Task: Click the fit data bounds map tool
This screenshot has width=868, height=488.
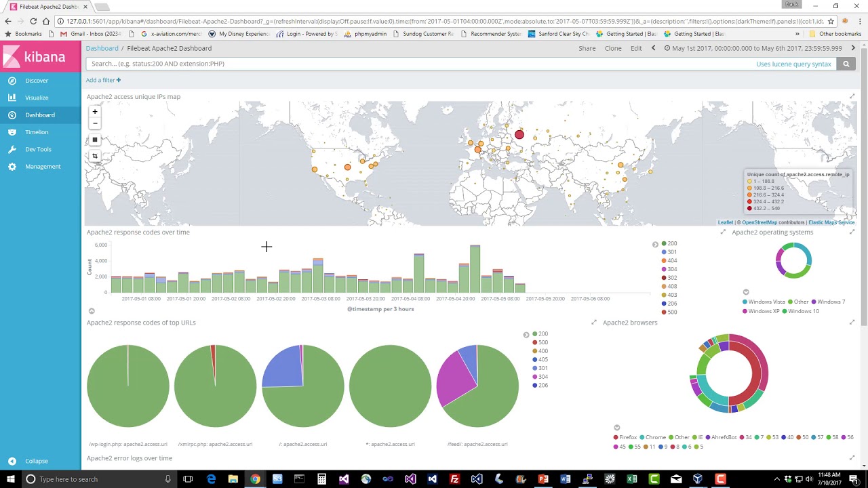Action: point(95,156)
